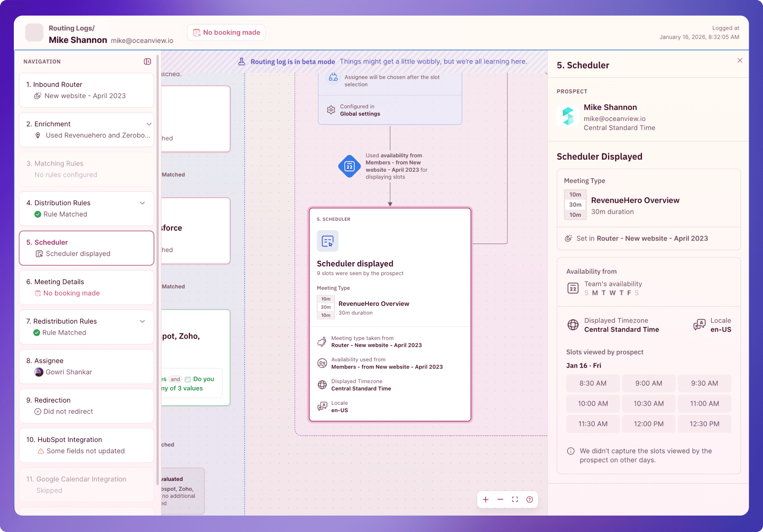Open the Redirection step
Image resolution: width=763 pixels, height=532 pixels.
[x=87, y=406]
